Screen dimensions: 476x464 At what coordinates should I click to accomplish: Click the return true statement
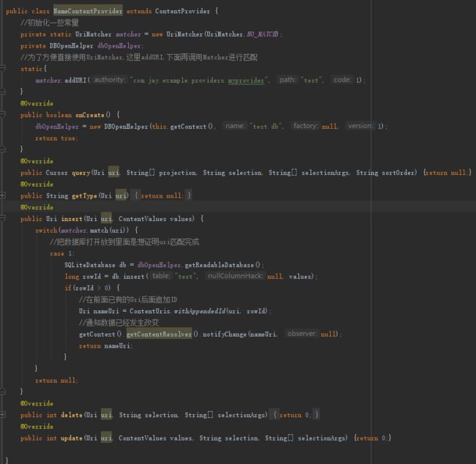(x=56, y=138)
